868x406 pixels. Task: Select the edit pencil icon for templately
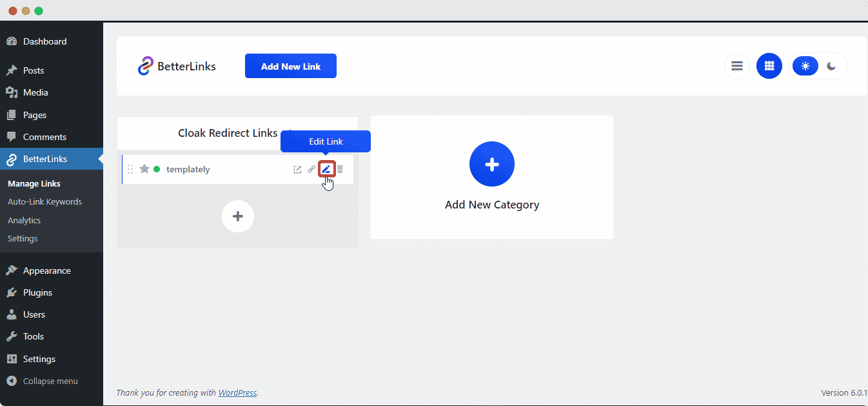click(x=326, y=169)
